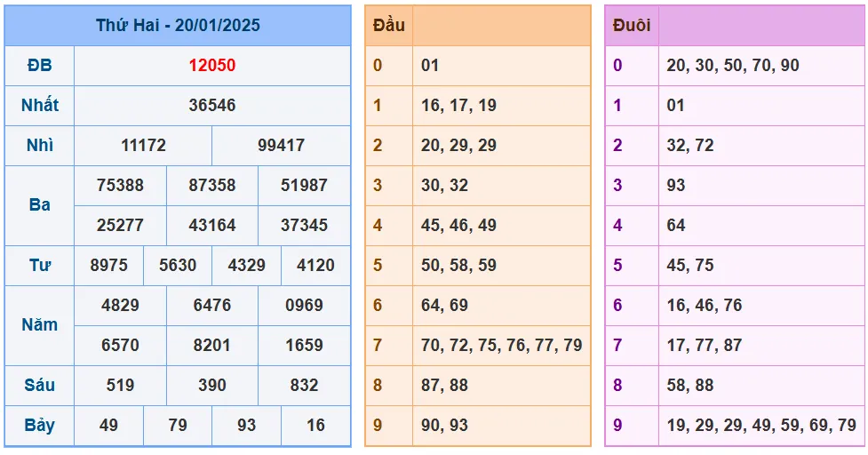Click Năm prize number 8201
The width and height of the screenshot is (868, 455).
212,345
